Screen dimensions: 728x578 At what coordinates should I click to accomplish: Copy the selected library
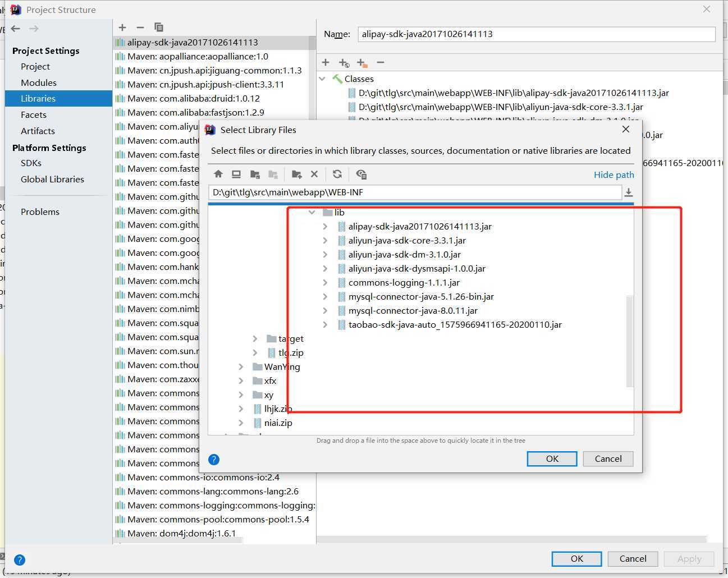click(x=159, y=27)
